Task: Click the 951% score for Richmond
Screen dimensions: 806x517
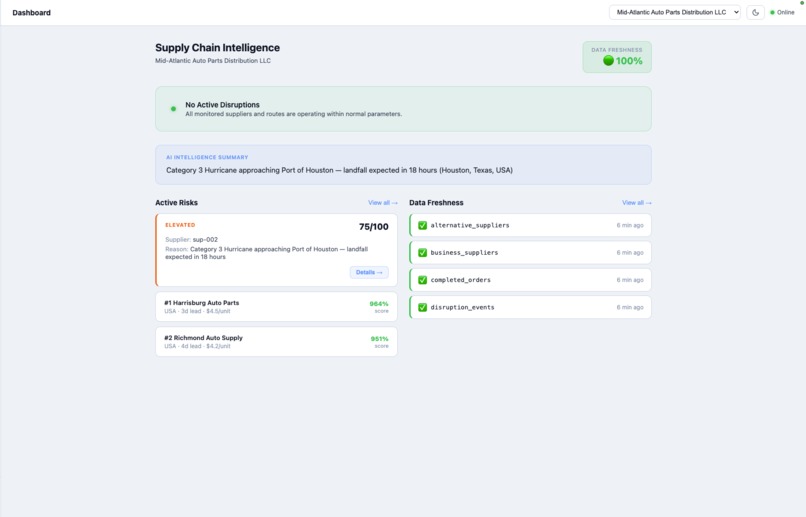Action: pyautogui.click(x=379, y=339)
